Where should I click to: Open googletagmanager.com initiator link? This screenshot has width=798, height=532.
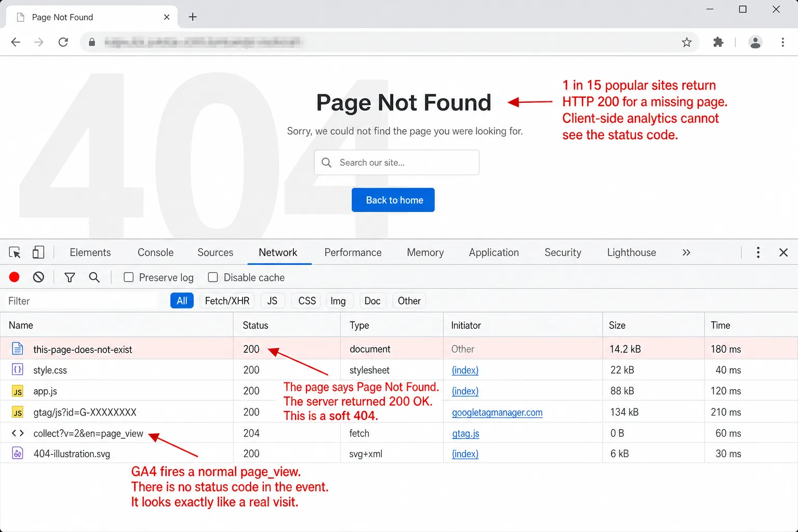pyautogui.click(x=497, y=413)
